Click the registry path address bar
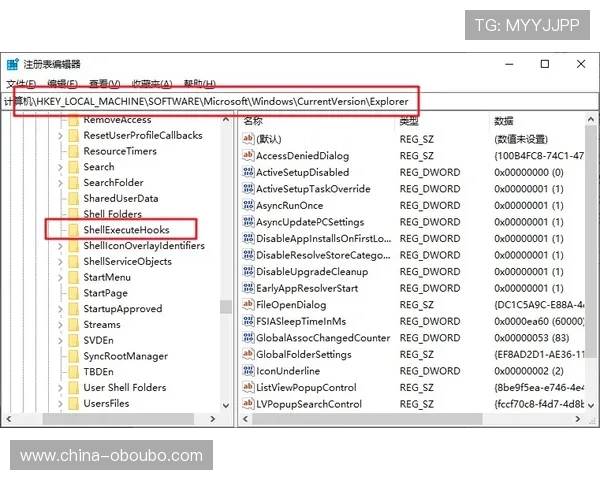Viewport: 600px width, 480px height. (x=210, y=101)
